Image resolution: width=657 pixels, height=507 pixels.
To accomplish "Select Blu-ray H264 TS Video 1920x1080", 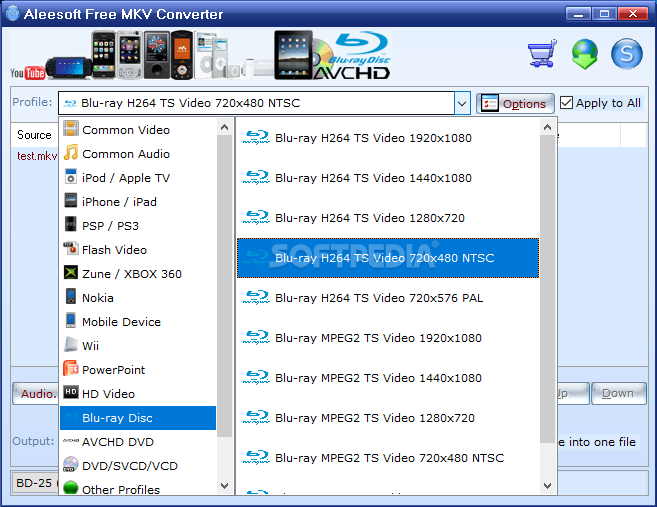I will click(x=388, y=138).
